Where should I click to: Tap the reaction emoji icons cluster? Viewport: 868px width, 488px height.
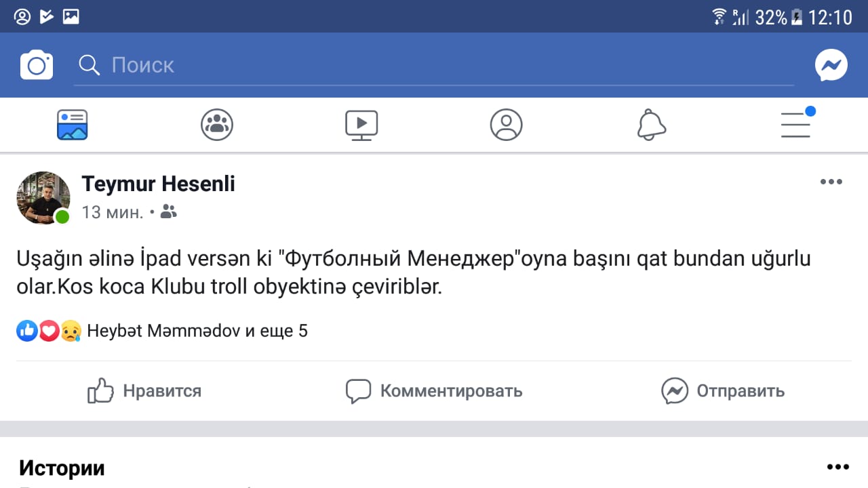(49, 331)
